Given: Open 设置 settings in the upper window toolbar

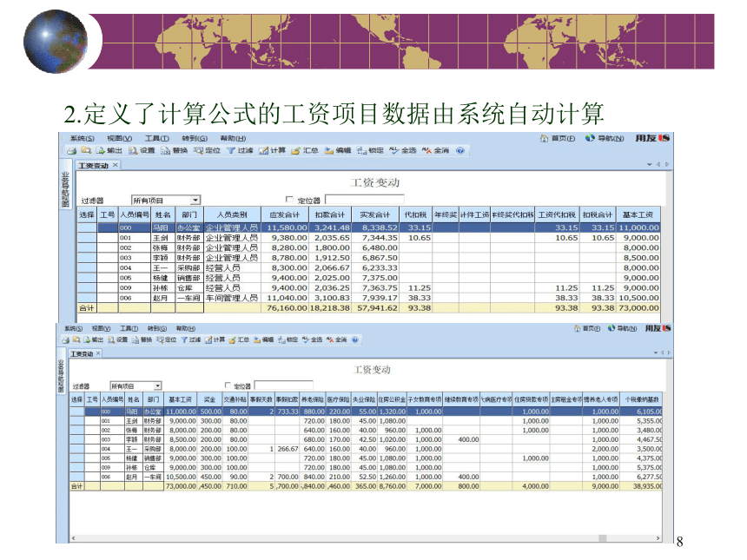Looking at the screenshot, I should 142,150.
